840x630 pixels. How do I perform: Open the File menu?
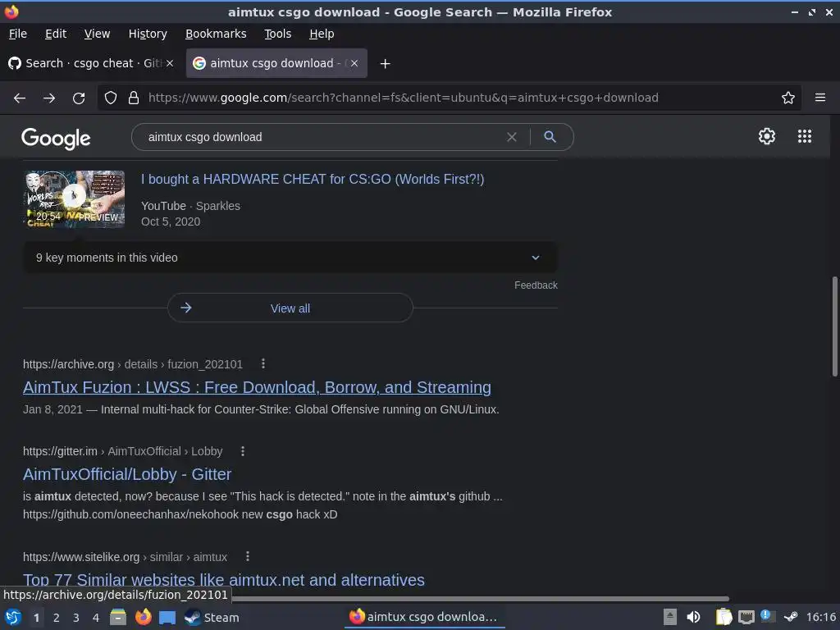tap(18, 34)
